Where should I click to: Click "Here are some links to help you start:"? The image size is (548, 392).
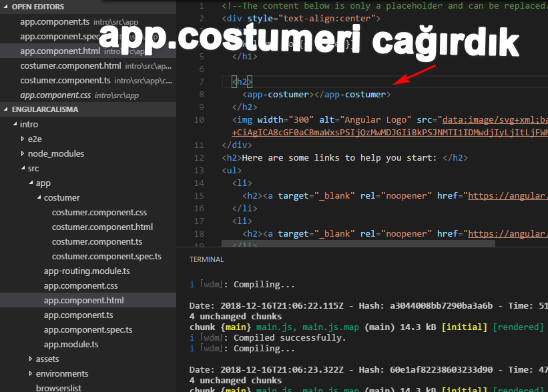click(x=339, y=158)
